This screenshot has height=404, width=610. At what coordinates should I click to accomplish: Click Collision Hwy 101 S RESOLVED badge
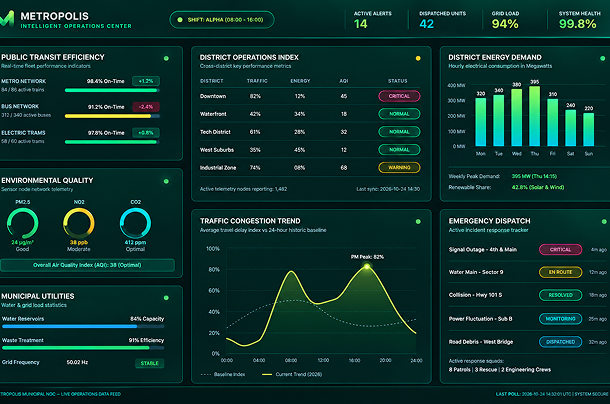560,295
